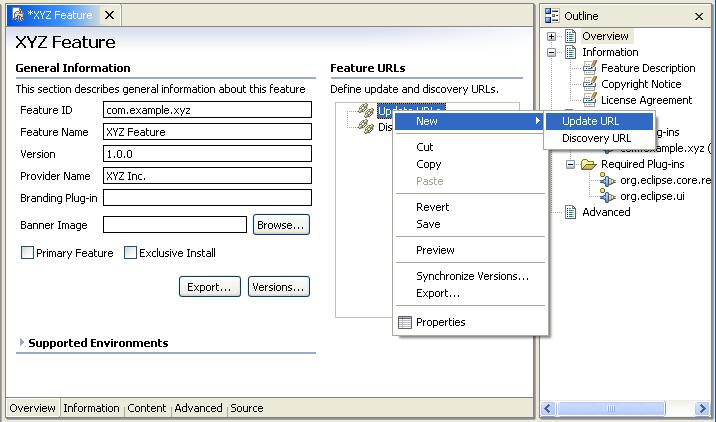Click the Discovery URLs link icon

(366, 126)
